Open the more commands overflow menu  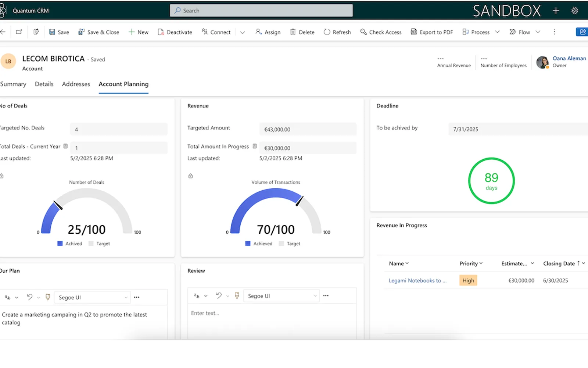click(x=554, y=32)
